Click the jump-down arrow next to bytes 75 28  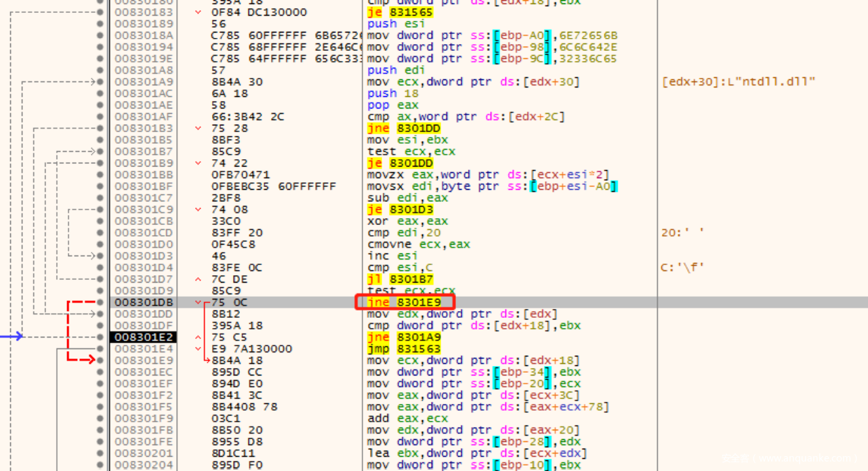[198, 128]
